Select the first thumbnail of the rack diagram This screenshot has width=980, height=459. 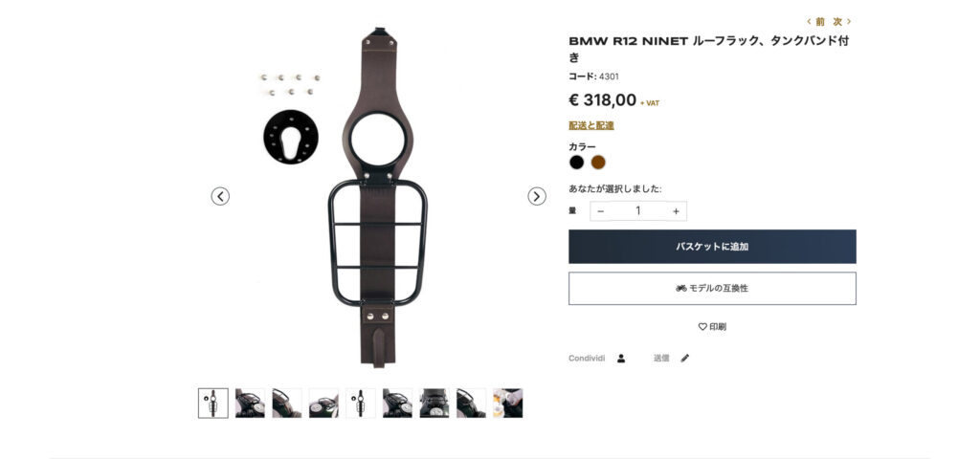(213, 404)
